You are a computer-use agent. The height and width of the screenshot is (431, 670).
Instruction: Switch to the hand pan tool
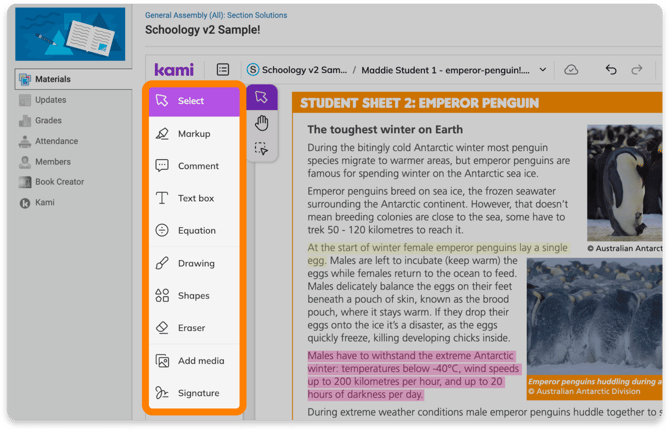(x=262, y=123)
